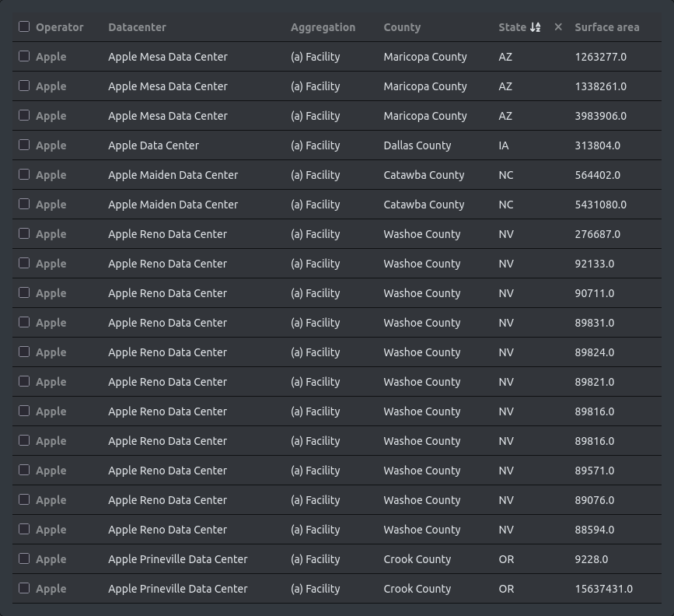
Task: Click Apple Prineville Data Center in 15637431.0 row
Action: [x=177, y=589]
